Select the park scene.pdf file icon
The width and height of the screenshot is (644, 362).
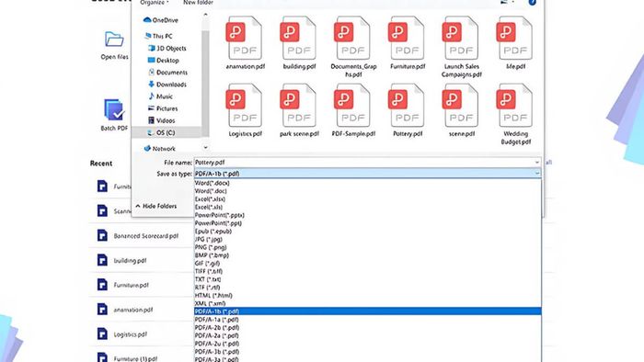click(x=298, y=105)
